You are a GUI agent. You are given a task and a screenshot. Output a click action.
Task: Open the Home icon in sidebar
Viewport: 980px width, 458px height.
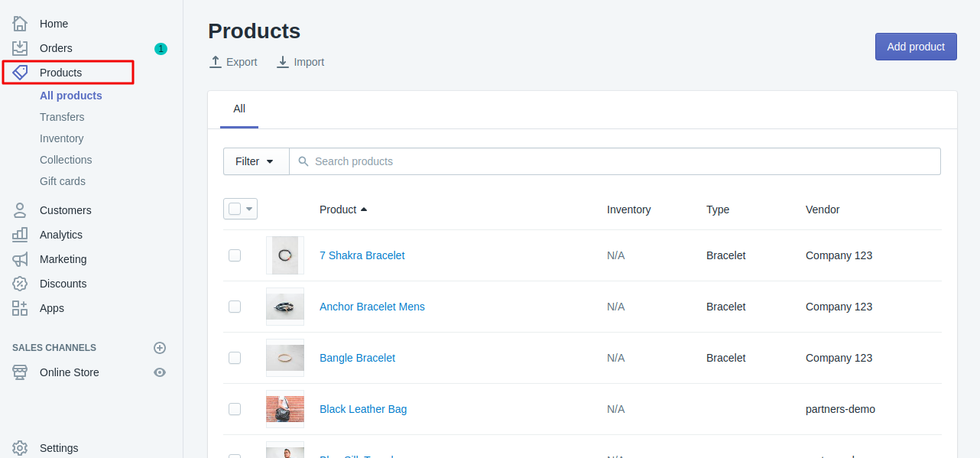coord(20,24)
